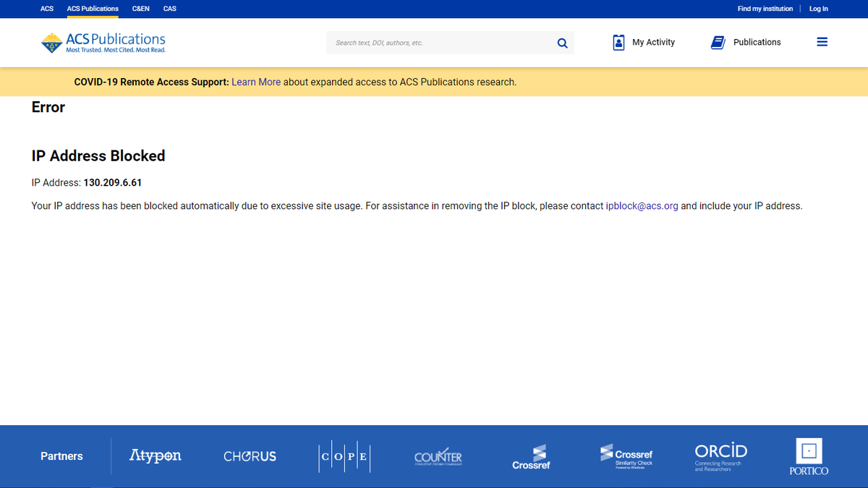Select ACS Publications top bar tab

93,9
